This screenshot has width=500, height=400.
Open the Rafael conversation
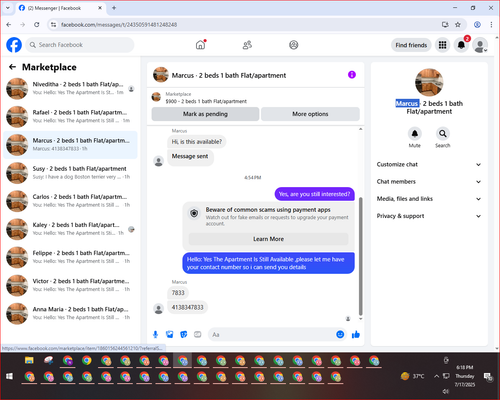pyautogui.click(x=70, y=117)
